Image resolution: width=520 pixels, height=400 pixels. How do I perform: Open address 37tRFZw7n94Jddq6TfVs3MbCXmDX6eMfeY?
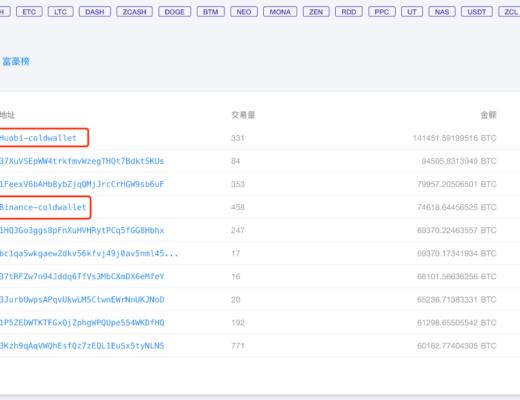point(82,276)
